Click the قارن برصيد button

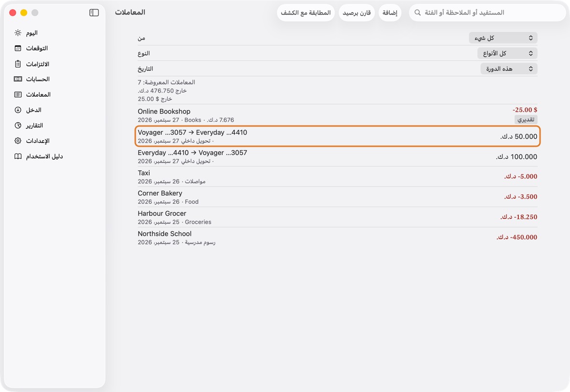tap(356, 13)
